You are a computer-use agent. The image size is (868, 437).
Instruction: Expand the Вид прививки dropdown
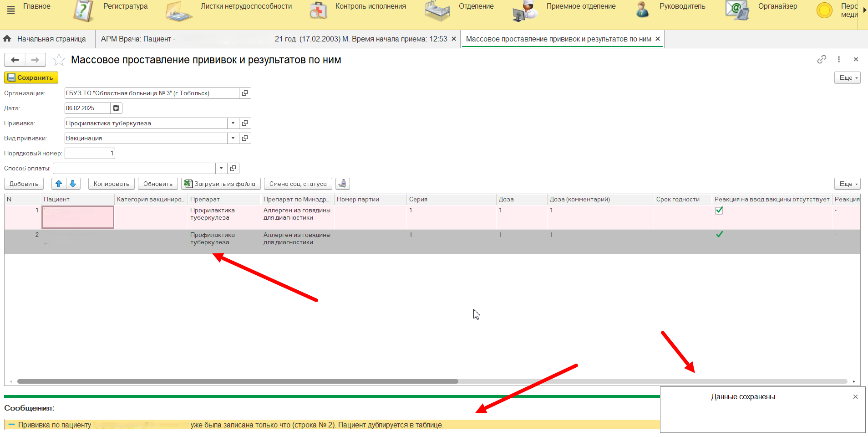pos(233,138)
